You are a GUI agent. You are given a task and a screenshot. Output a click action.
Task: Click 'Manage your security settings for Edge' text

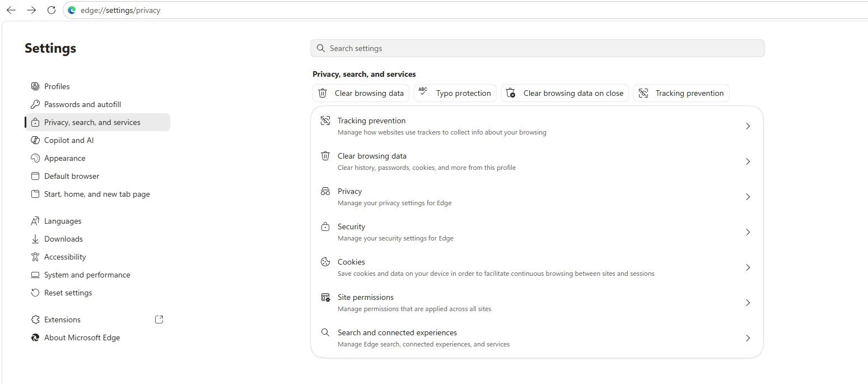click(395, 238)
